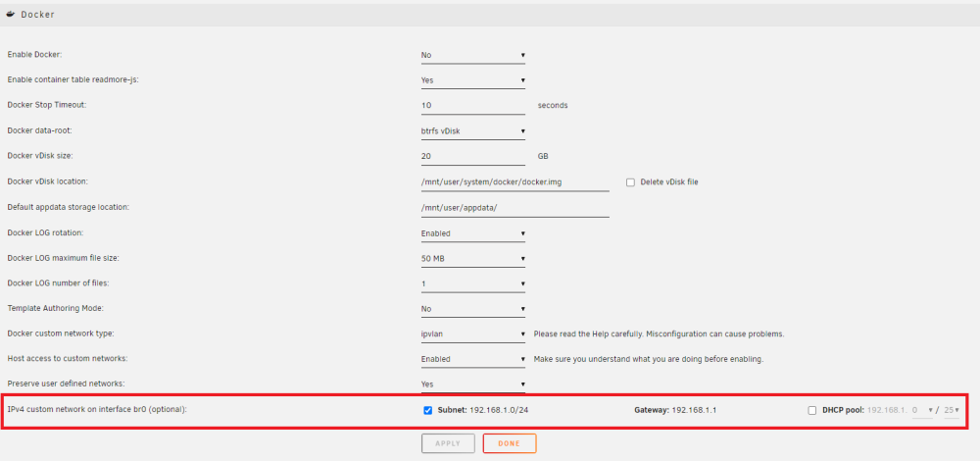Open the Enable Docker dropdown
Viewport: 980px width, 461px height.
(473, 55)
